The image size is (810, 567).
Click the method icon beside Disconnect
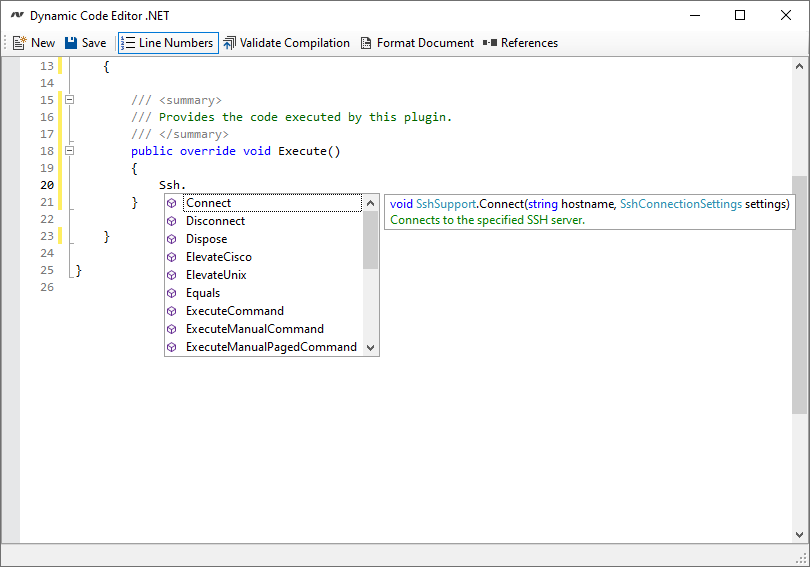click(x=172, y=222)
